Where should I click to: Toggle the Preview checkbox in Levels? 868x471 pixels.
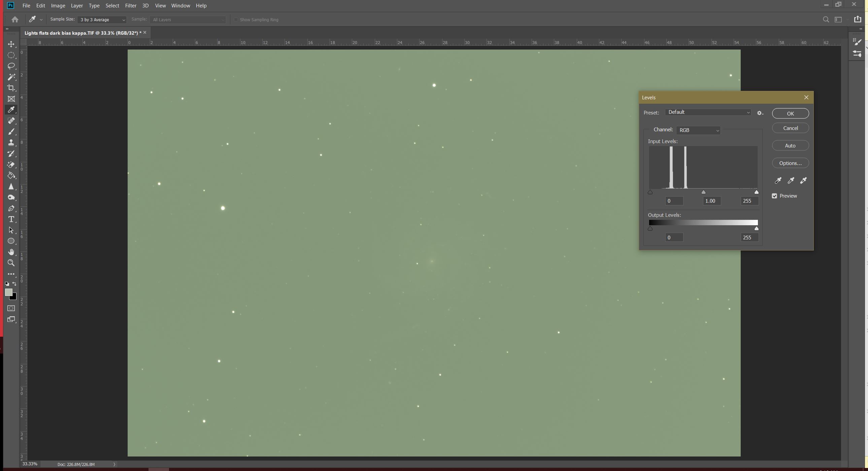point(774,196)
